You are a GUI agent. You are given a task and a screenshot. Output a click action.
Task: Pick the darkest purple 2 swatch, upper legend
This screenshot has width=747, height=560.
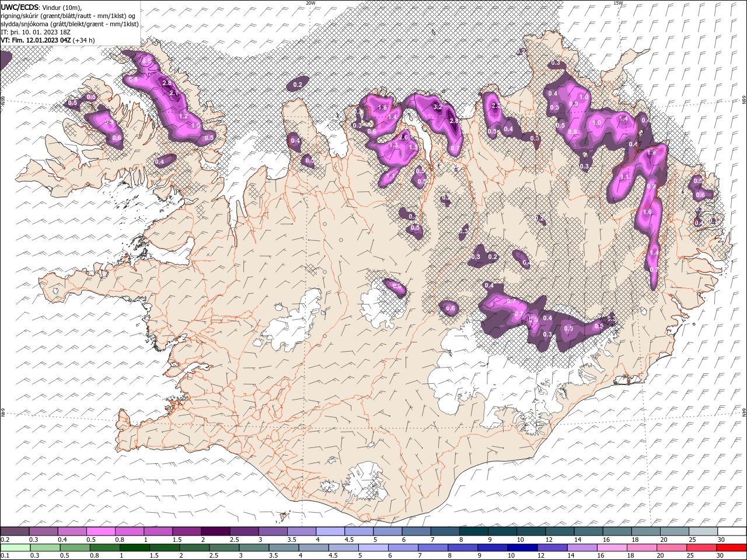215,531
